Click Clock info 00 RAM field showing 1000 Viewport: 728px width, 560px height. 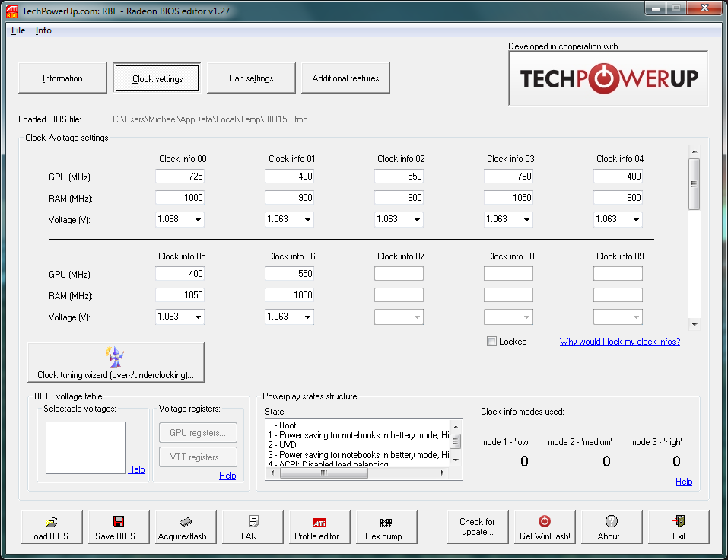pos(180,198)
